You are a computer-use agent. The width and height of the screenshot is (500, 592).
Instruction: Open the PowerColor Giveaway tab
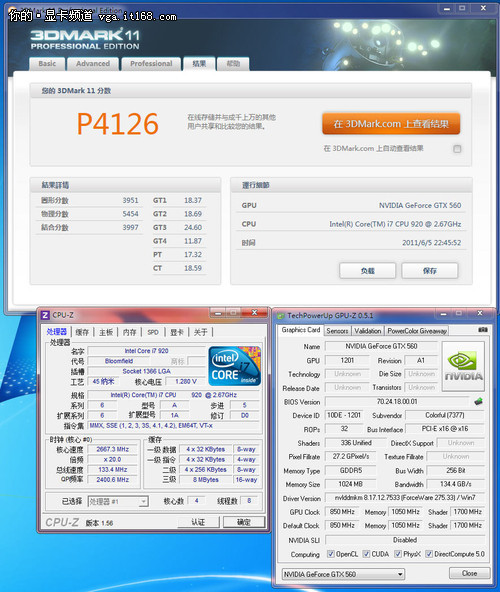click(417, 331)
